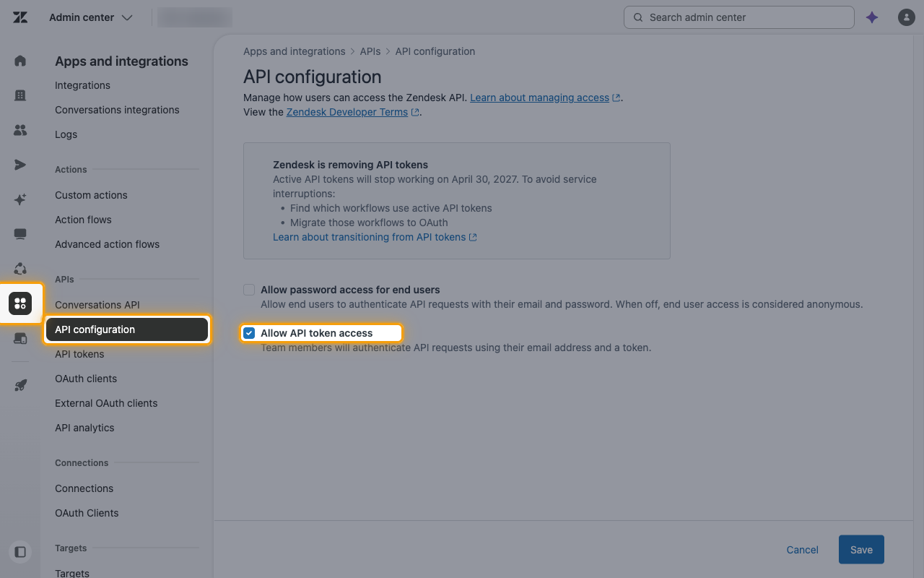
Task: Open Account section building icon
Action: click(20, 95)
